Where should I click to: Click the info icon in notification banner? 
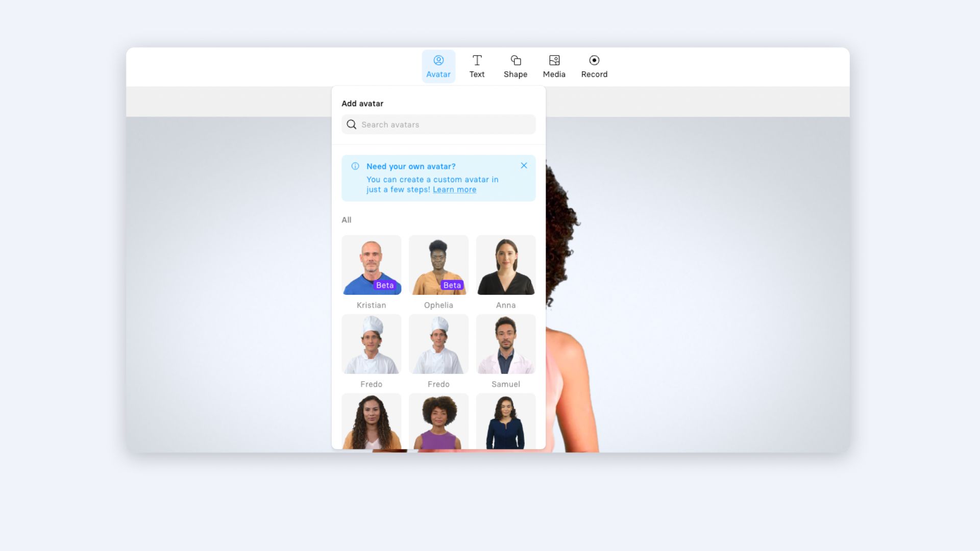pos(355,166)
